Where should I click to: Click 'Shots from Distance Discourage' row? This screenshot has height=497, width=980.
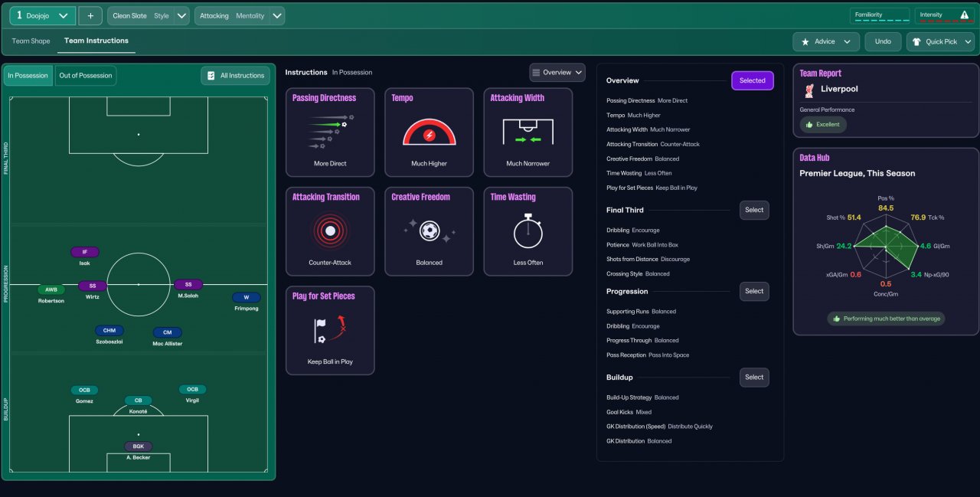(648, 259)
